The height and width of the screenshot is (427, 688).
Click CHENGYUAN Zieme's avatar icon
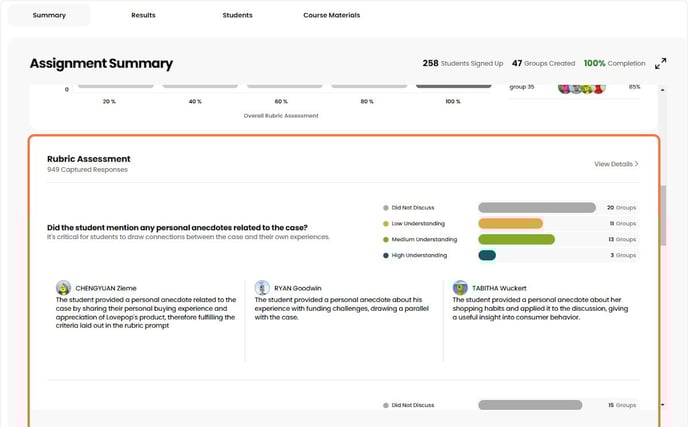click(x=64, y=288)
